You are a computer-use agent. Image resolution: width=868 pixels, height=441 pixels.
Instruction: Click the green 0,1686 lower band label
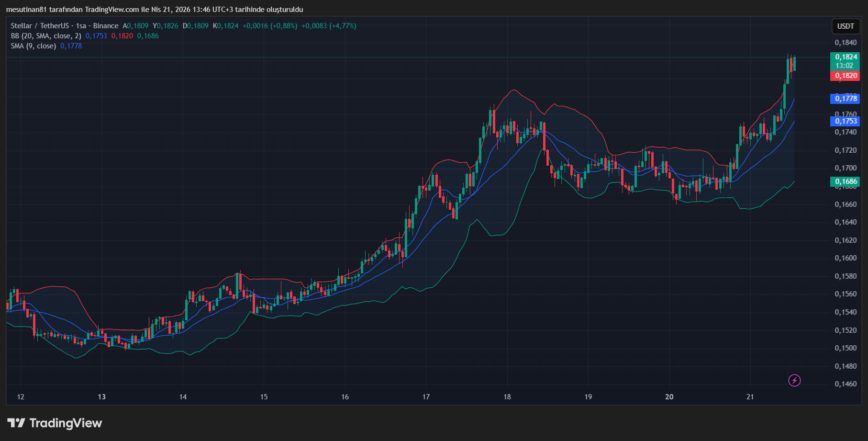(845, 182)
